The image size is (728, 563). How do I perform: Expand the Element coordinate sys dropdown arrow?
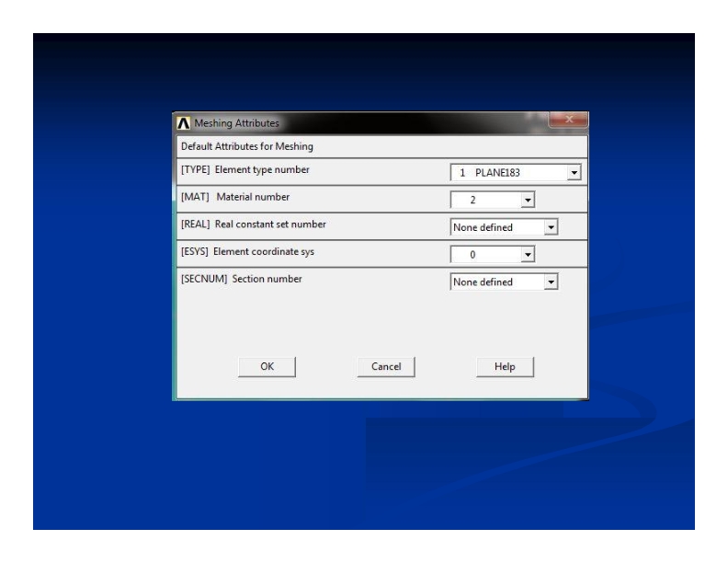point(527,255)
